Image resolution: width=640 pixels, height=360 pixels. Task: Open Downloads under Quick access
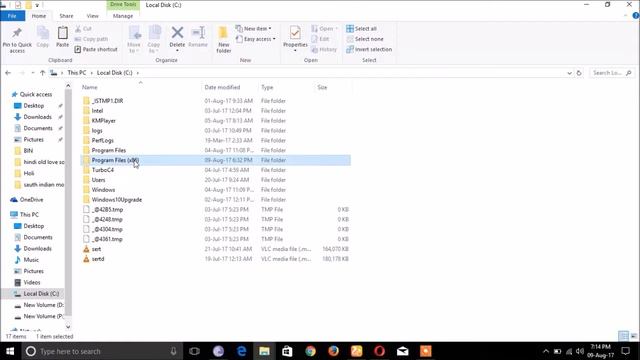(37, 117)
